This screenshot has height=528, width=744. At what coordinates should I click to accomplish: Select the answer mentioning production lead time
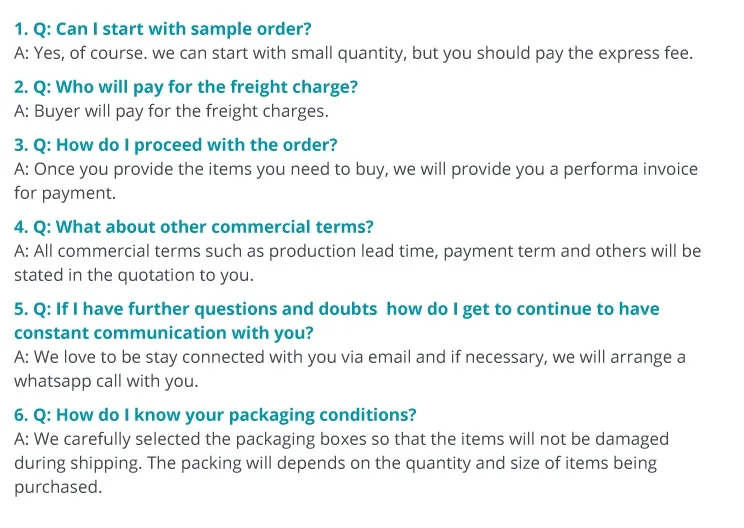coord(357,251)
